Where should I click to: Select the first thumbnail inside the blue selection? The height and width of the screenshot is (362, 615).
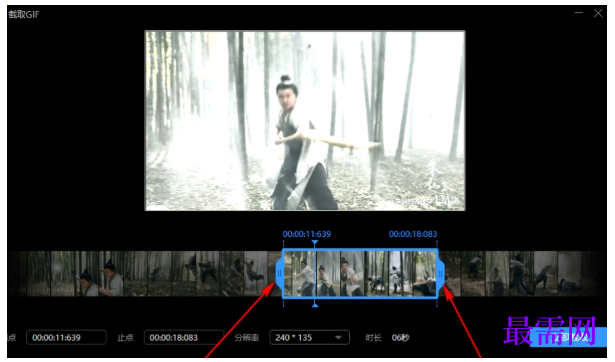[x=300, y=274]
